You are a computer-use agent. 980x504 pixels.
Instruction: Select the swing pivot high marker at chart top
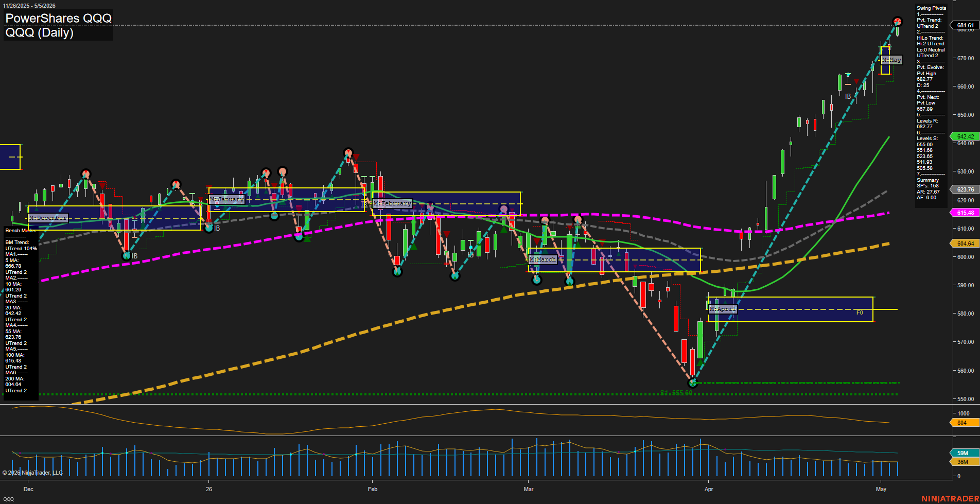coord(897,22)
